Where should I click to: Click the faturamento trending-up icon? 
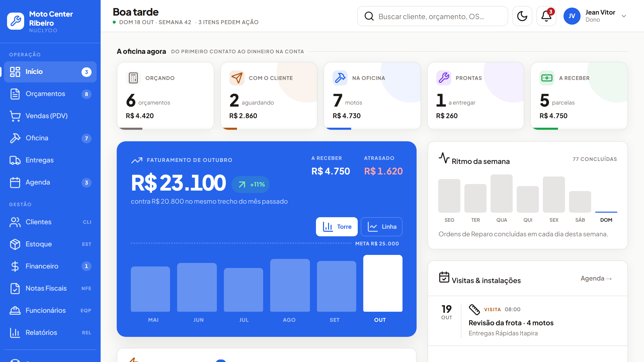point(137,160)
